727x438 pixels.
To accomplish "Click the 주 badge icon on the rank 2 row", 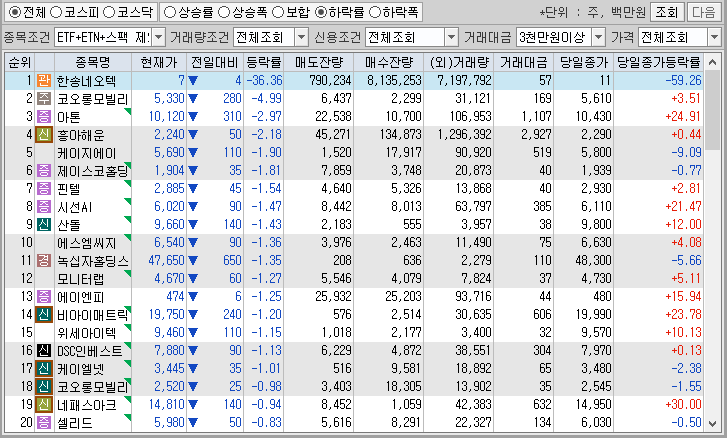I will 44,98.
